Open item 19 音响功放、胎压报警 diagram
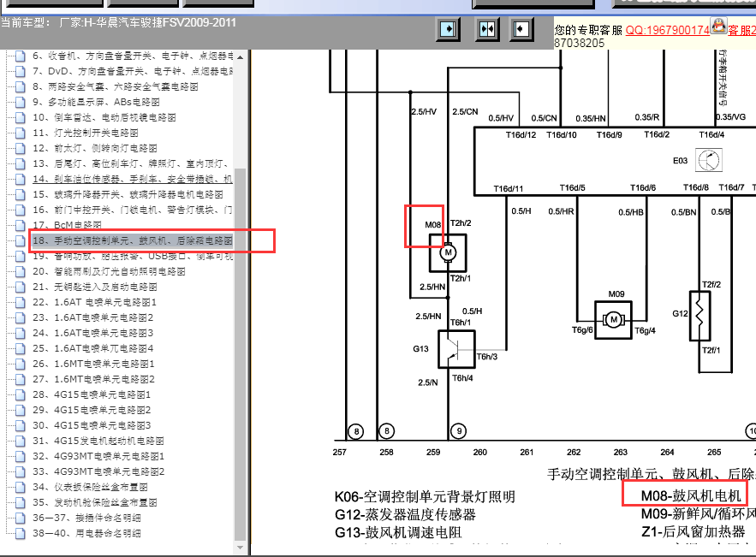Screen dimensions: 756x557 tap(133, 257)
